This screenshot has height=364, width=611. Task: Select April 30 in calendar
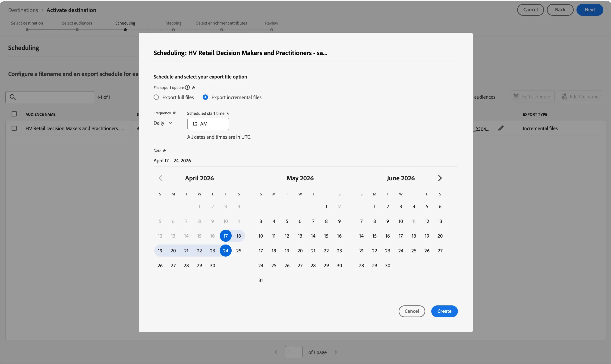click(212, 266)
